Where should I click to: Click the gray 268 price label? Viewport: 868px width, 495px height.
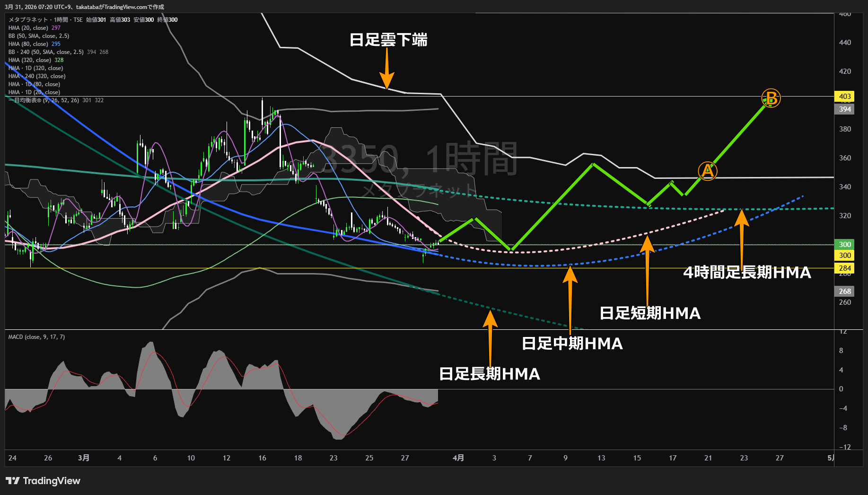(845, 292)
